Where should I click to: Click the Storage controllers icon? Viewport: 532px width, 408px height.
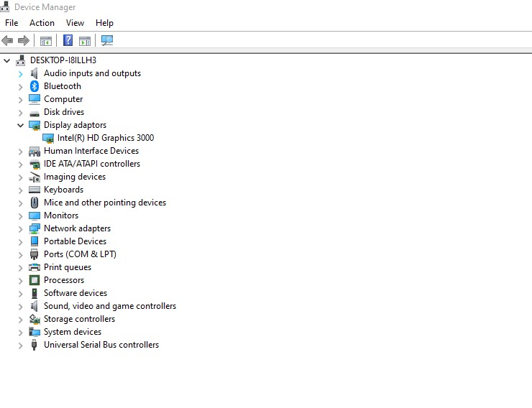pos(35,319)
